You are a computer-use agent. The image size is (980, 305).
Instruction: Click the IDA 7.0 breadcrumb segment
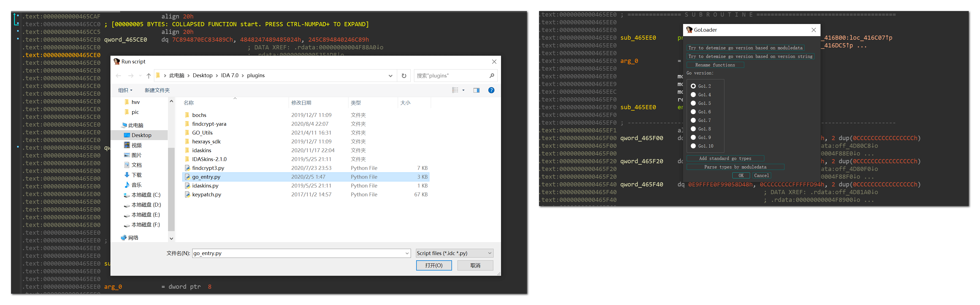(230, 75)
